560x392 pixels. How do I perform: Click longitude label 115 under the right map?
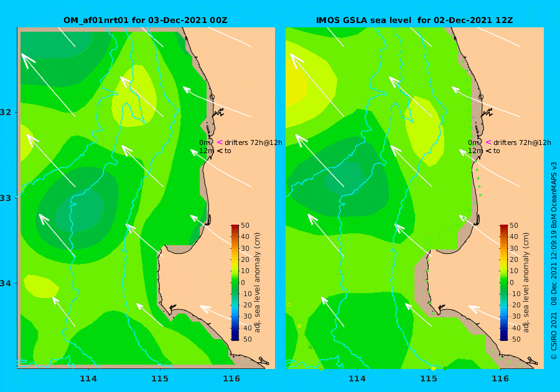tap(429, 379)
